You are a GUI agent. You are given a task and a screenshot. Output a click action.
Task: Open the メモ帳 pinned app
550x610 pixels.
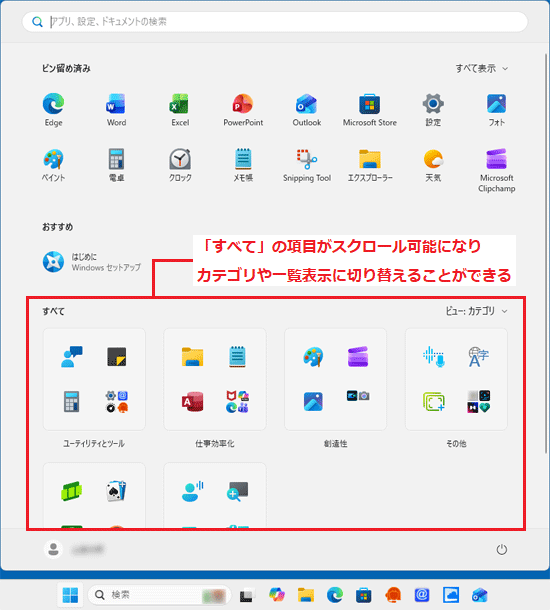[243, 165]
